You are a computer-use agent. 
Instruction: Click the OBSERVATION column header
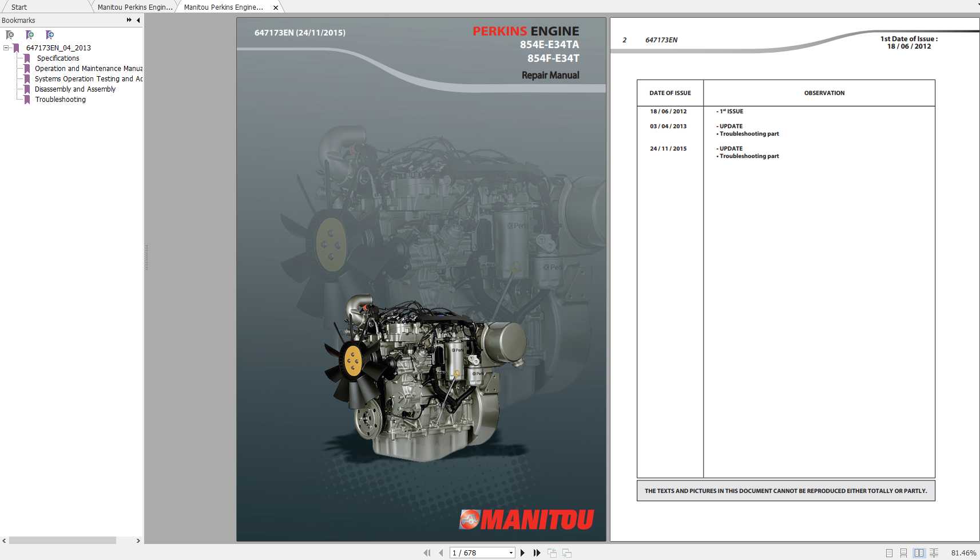[x=824, y=93]
